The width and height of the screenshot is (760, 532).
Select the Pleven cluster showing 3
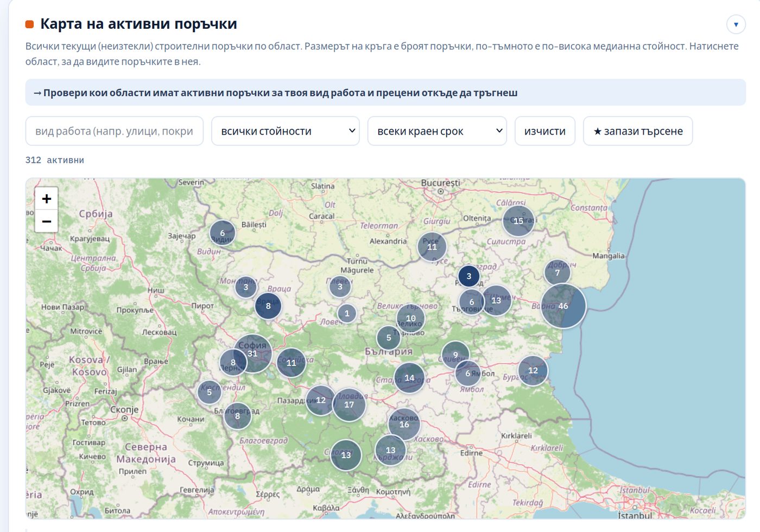click(x=340, y=287)
